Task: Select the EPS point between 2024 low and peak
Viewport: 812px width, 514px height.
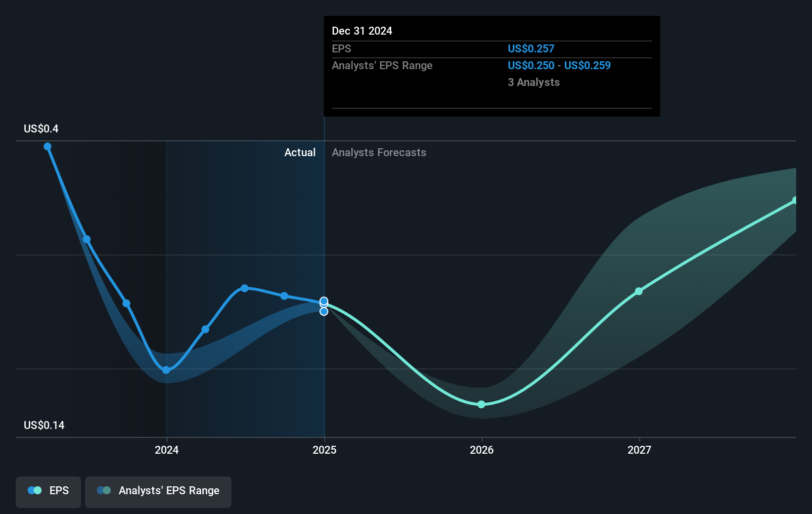Action: pos(205,329)
